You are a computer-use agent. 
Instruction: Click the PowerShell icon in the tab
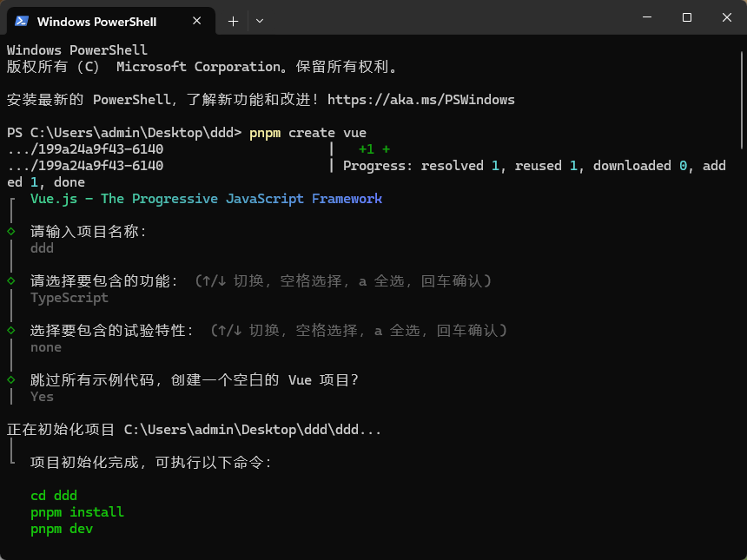click(22, 21)
